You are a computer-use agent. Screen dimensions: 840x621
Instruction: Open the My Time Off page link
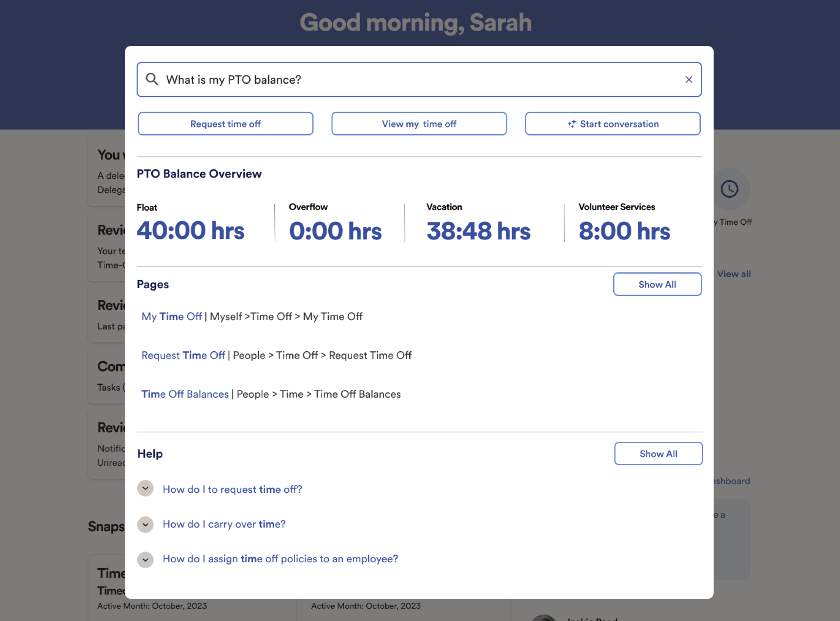coord(171,317)
